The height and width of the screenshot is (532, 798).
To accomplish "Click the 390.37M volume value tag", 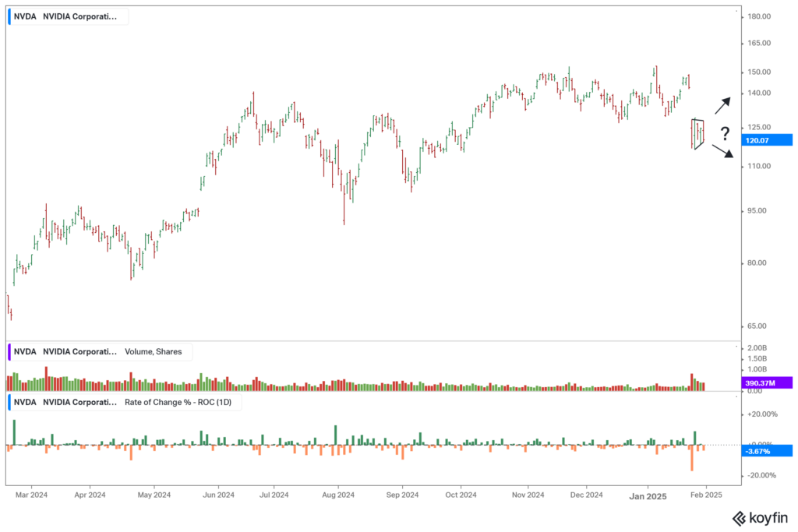I will click(x=767, y=383).
